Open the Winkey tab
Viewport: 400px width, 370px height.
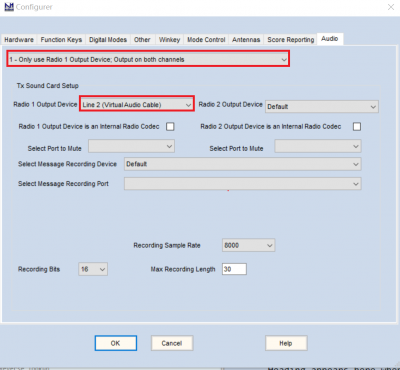click(x=169, y=40)
